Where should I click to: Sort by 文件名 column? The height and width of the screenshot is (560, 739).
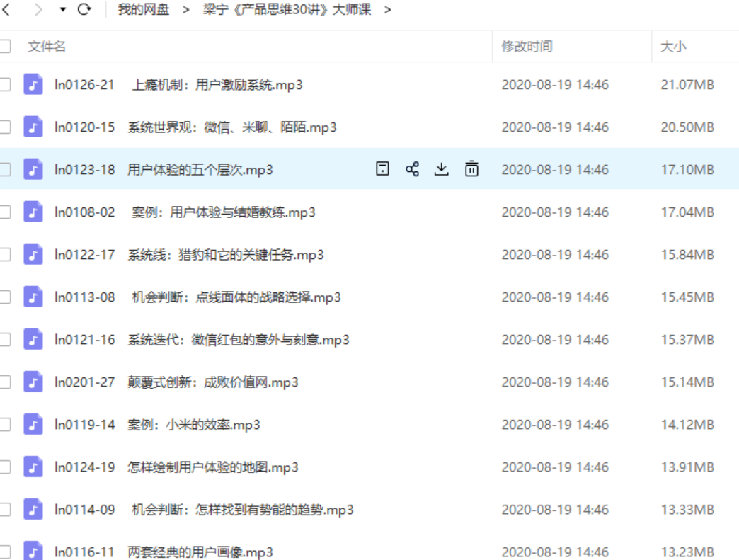pyautogui.click(x=46, y=46)
